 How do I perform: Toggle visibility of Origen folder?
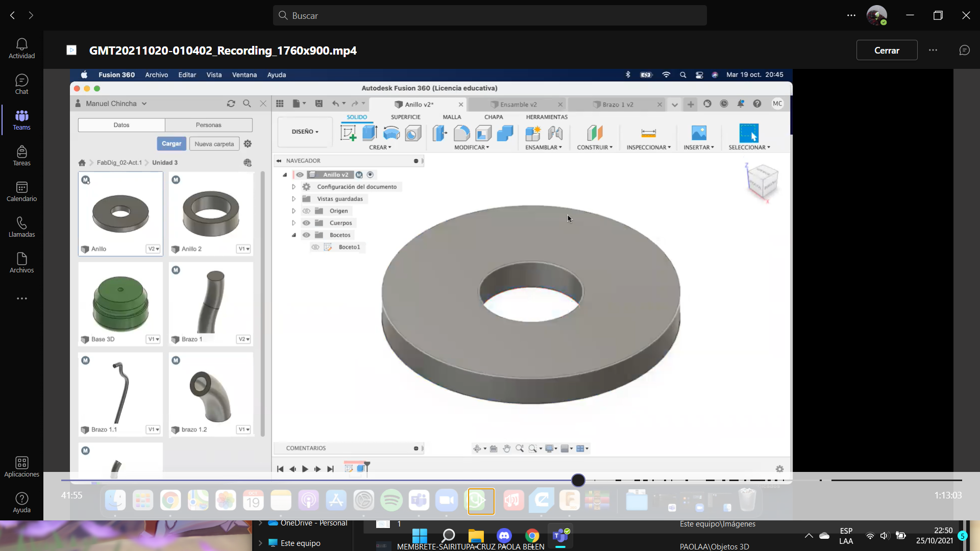306,211
